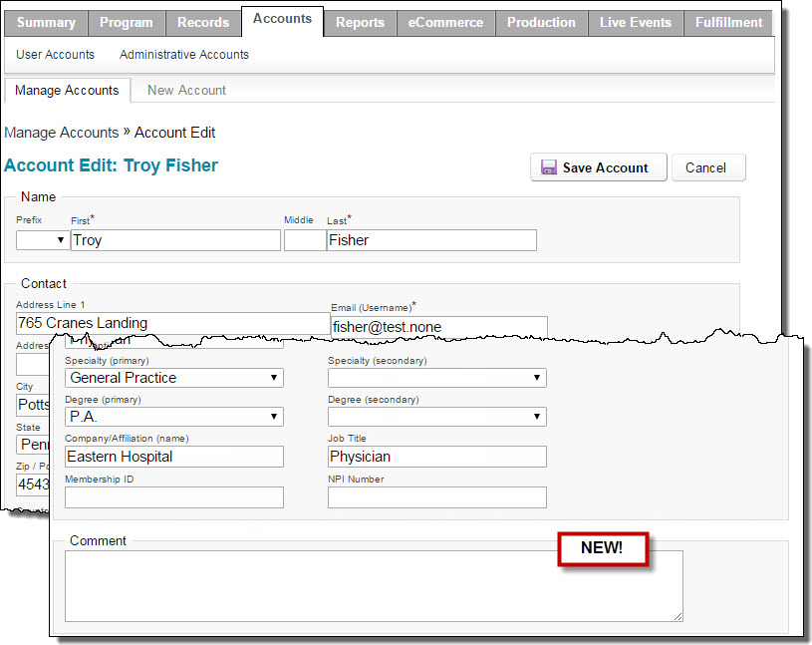Click the 'Account Edit: Troy Fisher' heading
Viewport: 812px width, 645px height.
(x=111, y=165)
